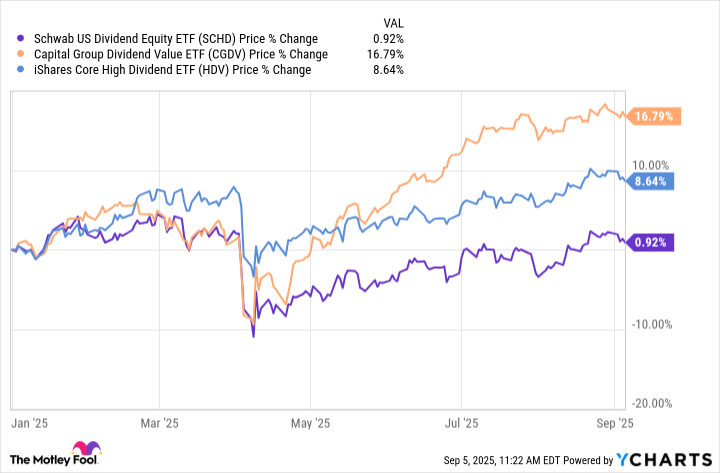720x473 pixels.
Task: Click the Sep '25 axis label
Action: [614, 423]
